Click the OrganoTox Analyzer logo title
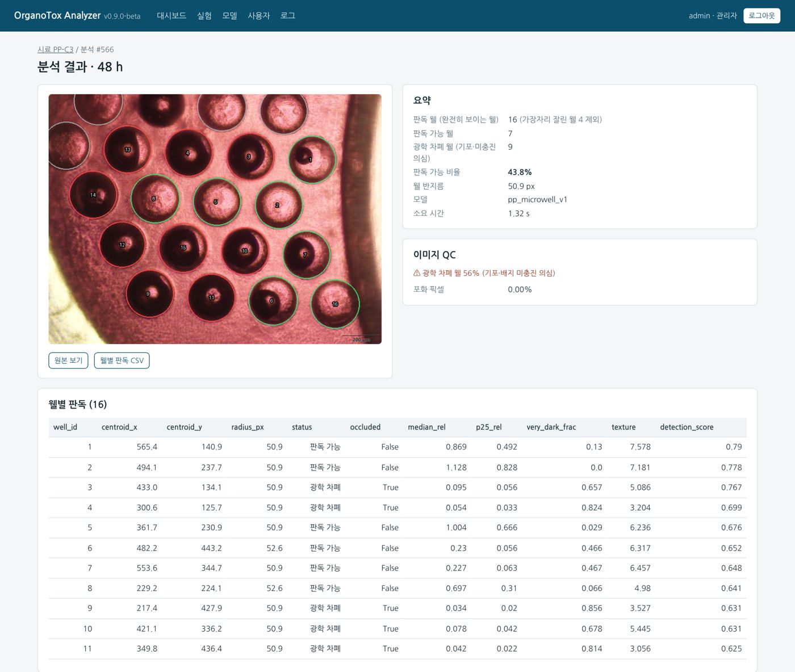This screenshot has width=795, height=672. click(57, 15)
